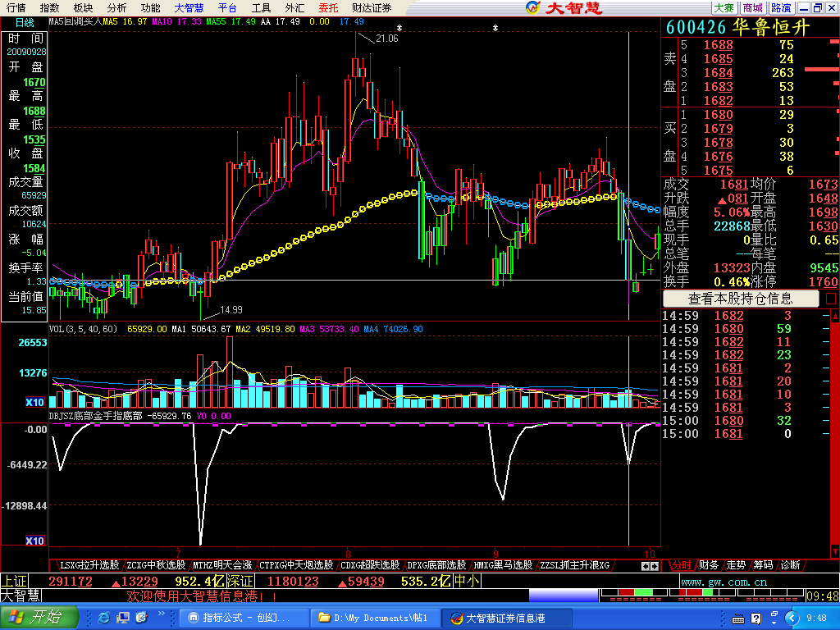The width and height of the screenshot is (840, 630).
Task: Click the DBJSZ底部金手指底部 indicator title
Action: coord(95,416)
